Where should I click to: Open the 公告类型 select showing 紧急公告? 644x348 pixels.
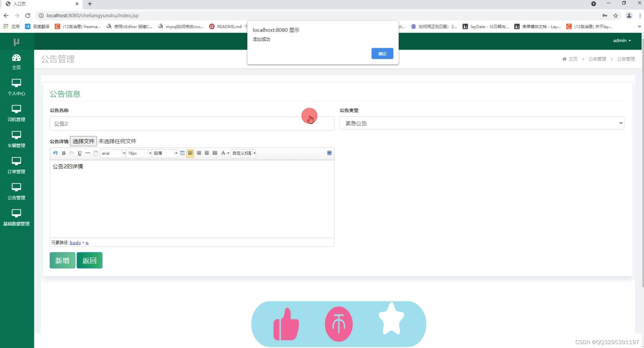click(482, 123)
